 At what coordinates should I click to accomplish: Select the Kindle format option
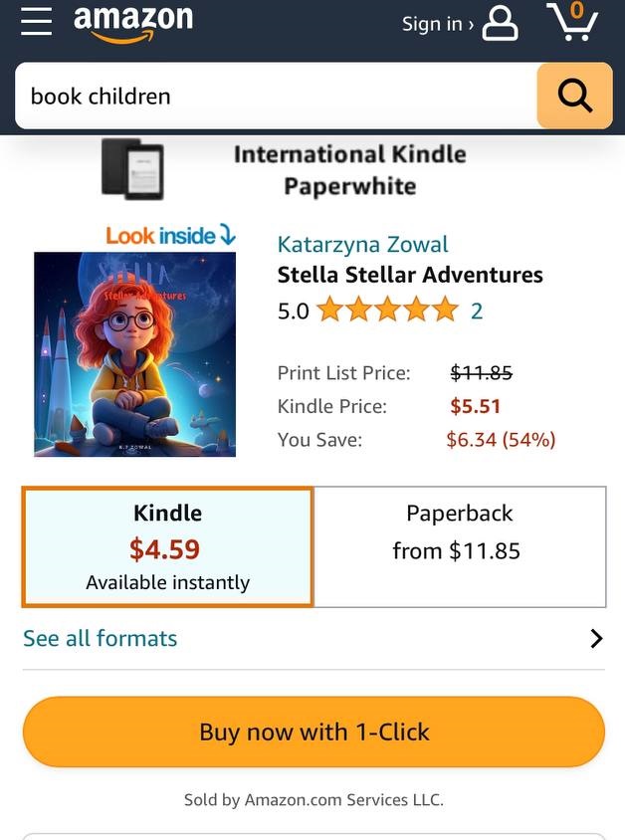[x=167, y=547]
